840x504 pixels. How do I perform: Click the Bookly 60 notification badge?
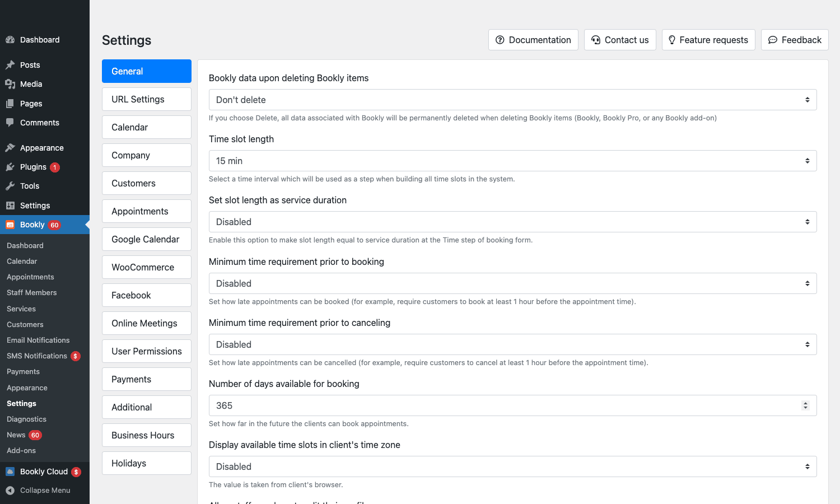point(54,225)
